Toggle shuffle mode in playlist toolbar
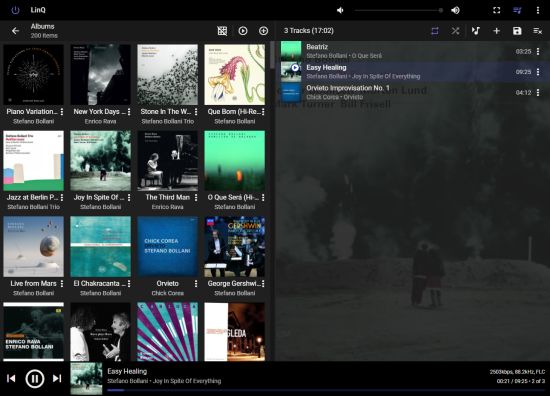This screenshot has width=550, height=396. tap(455, 31)
